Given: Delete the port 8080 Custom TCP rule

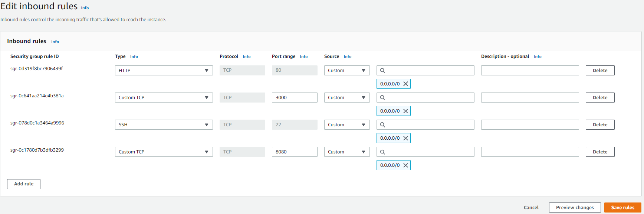Looking at the screenshot, I should pyautogui.click(x=600, y=152).
